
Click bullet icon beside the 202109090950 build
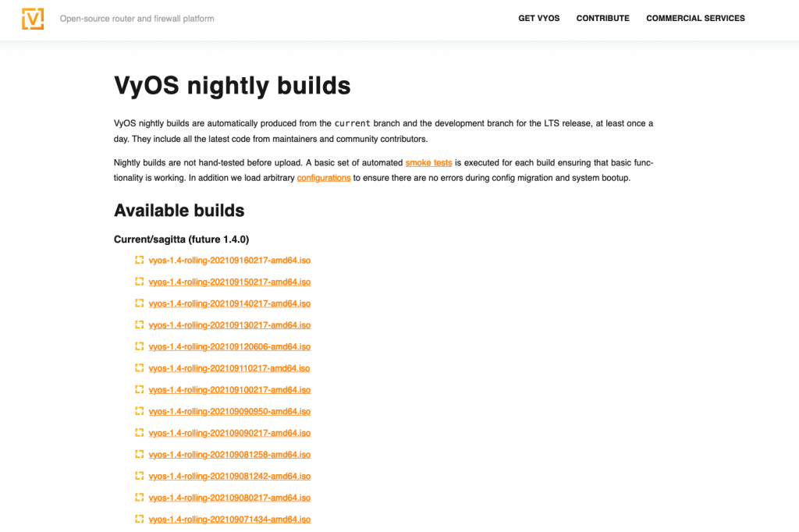click(139, 411)
